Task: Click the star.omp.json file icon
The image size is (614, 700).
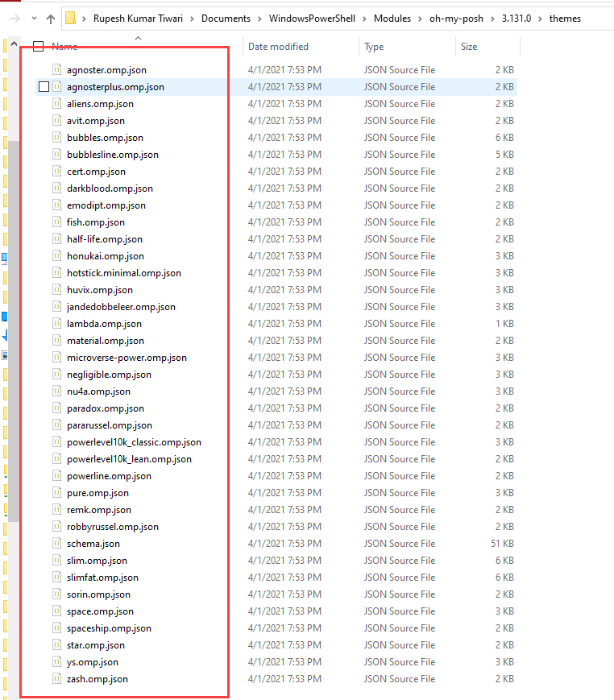Action: click(x=56, y=645)
